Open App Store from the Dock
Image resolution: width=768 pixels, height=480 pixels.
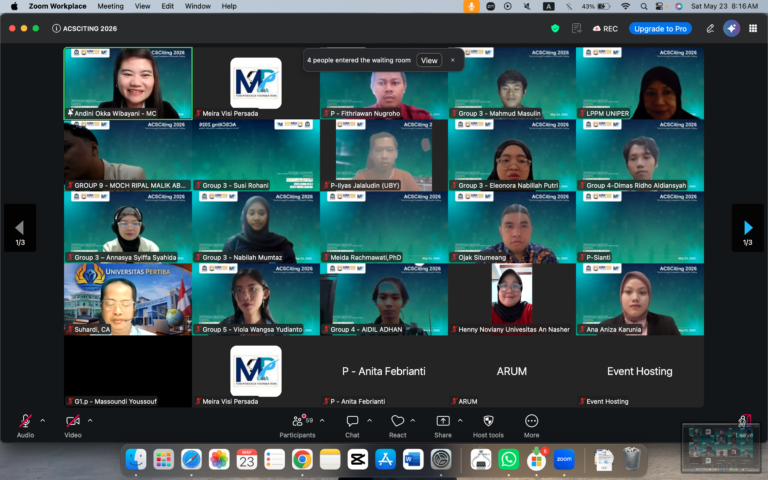385,459
